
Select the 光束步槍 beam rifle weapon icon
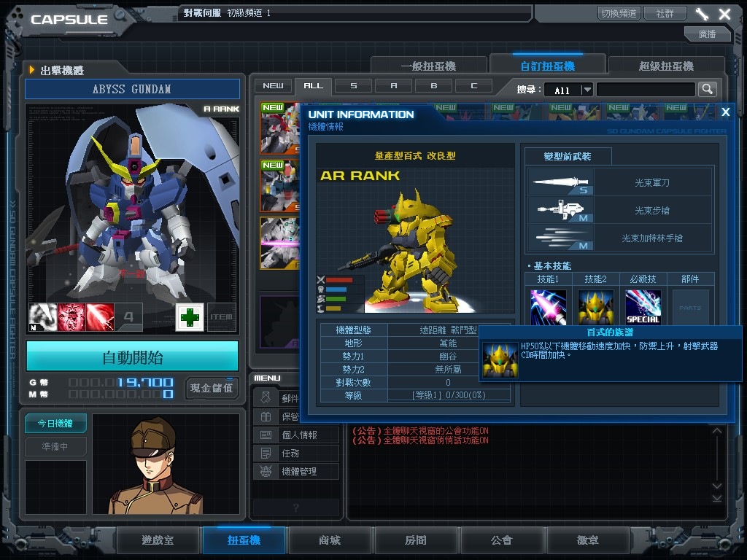(561, 210)
